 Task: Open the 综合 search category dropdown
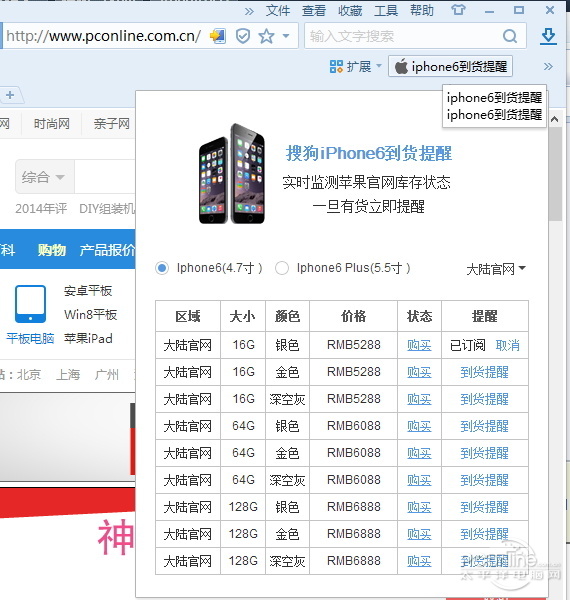coord(43,177)
